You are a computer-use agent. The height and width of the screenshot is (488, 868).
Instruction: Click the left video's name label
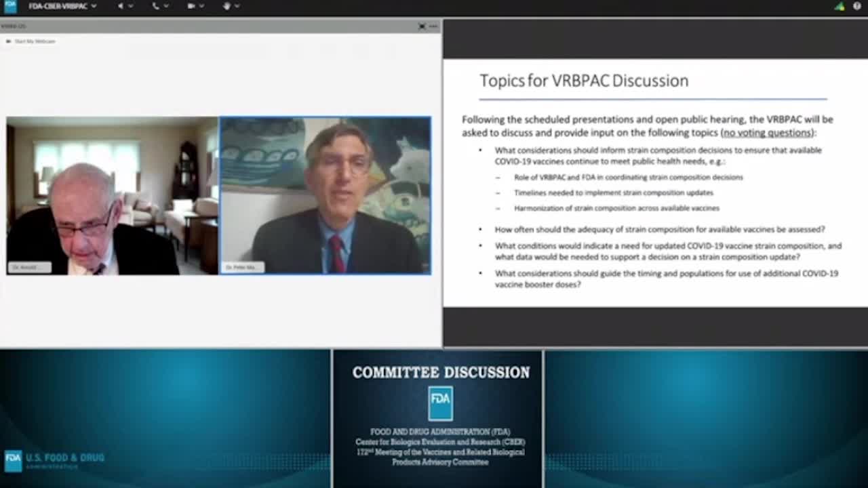click(x=29, y=268)
